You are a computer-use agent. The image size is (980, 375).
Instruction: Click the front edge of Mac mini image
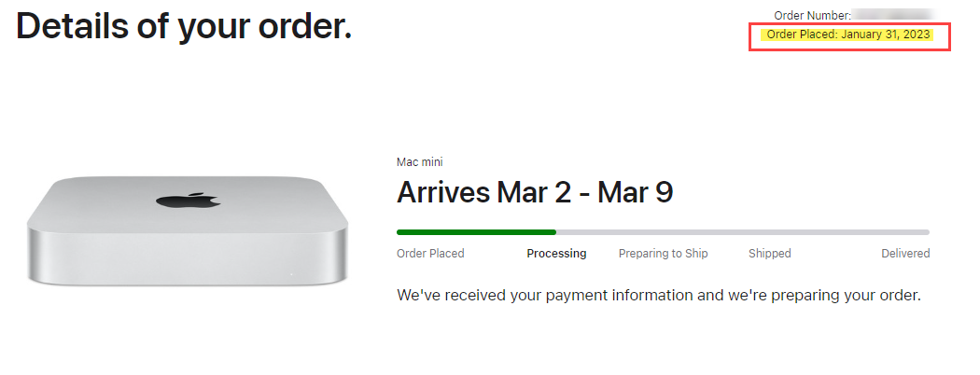(187, 257)
